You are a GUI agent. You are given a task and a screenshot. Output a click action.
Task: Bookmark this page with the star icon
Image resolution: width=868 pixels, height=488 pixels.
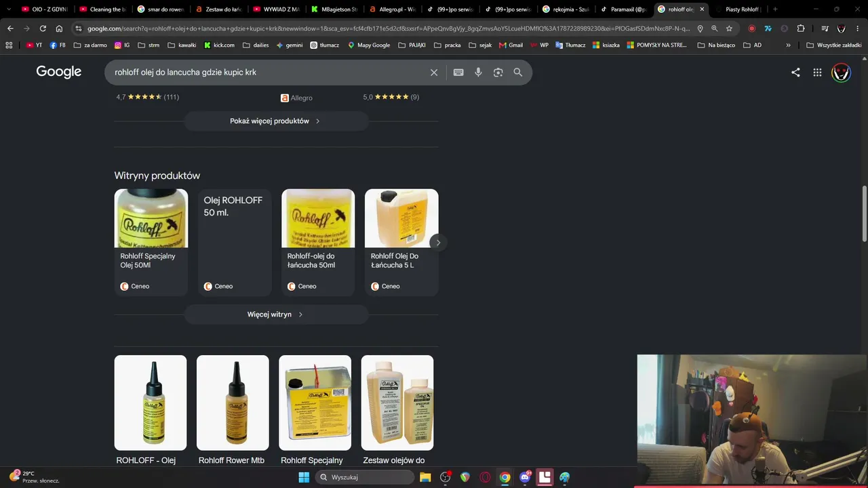(729, 28)
